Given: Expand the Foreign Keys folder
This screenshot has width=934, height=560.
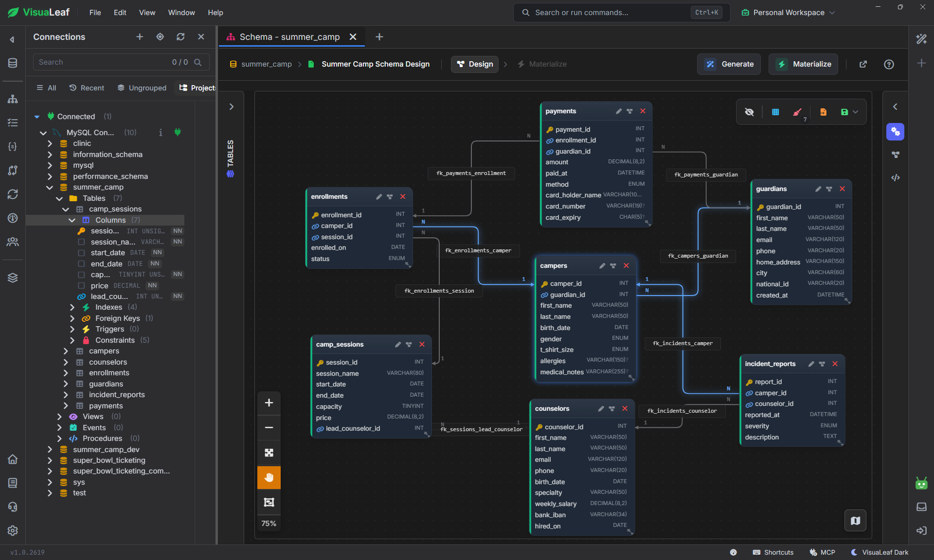Looking at the screenshot, I should [x=72, y=318].
